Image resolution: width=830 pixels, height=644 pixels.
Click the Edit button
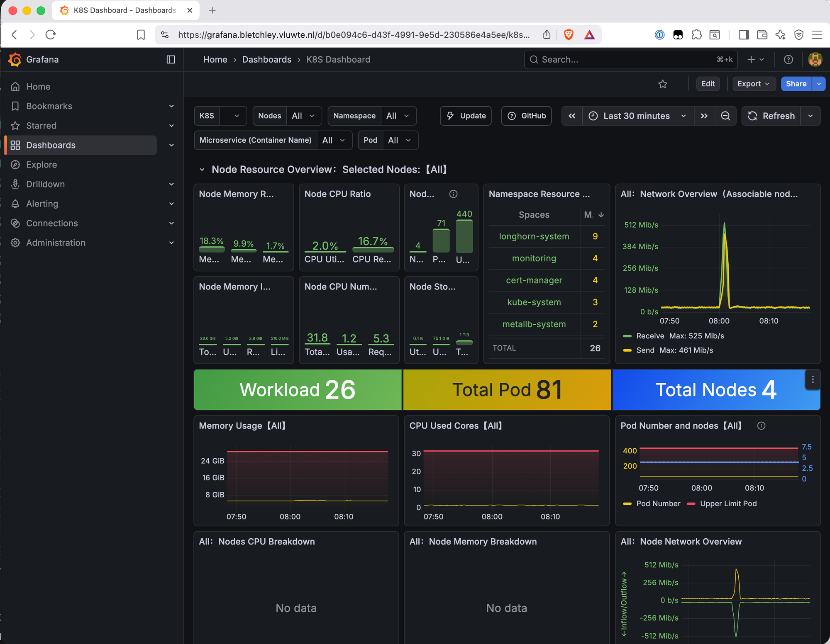point(708,84)
